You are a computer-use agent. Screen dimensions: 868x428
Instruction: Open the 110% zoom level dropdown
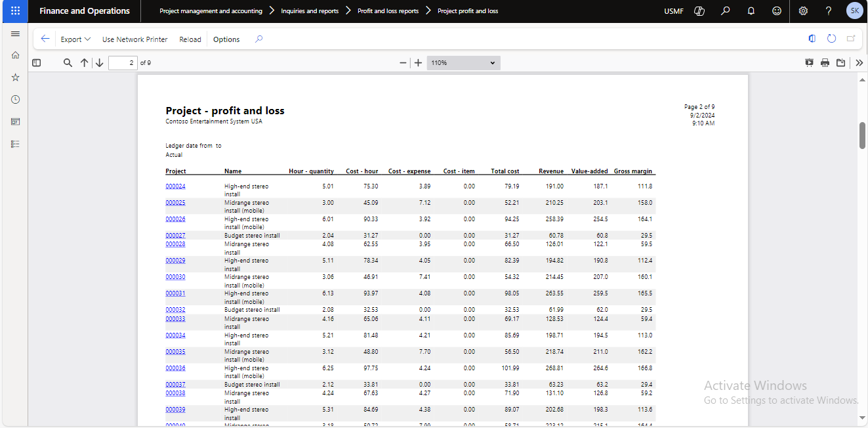click(x=463, y=63)
